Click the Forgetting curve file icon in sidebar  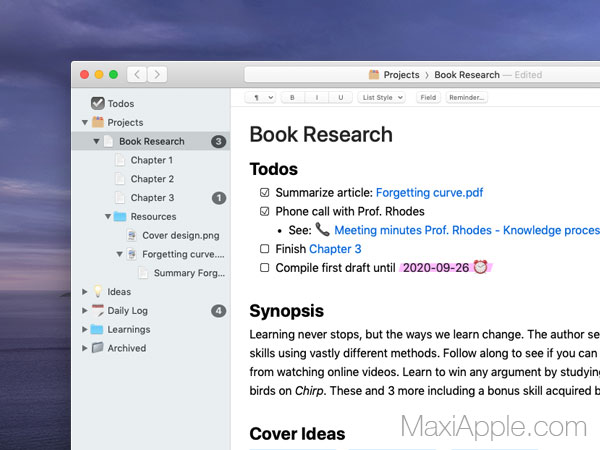tap(132, 254)
